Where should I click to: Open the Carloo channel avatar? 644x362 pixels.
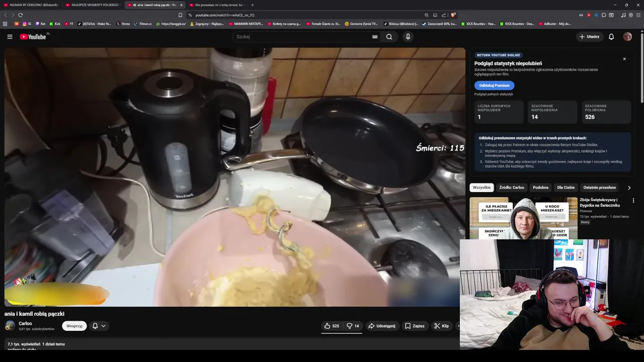coord(10,326)
